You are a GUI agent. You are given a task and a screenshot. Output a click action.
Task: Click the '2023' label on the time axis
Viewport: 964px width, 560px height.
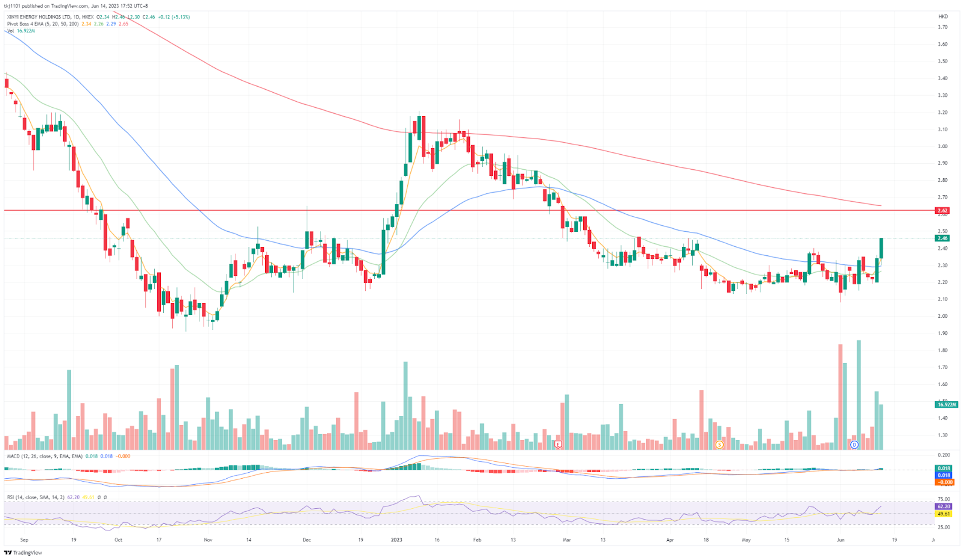coord(396,540)
